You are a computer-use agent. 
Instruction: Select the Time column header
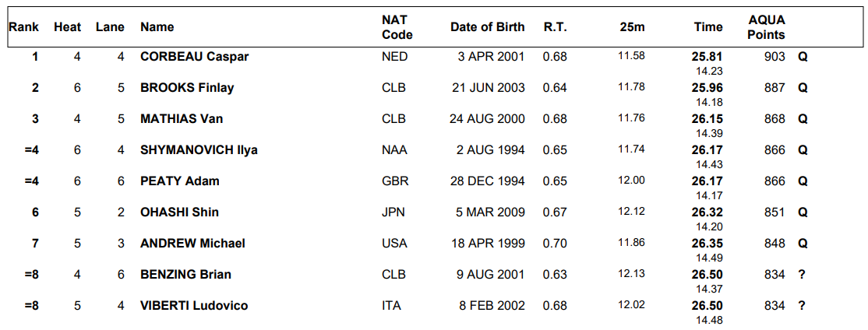click(x=708, y=27)
